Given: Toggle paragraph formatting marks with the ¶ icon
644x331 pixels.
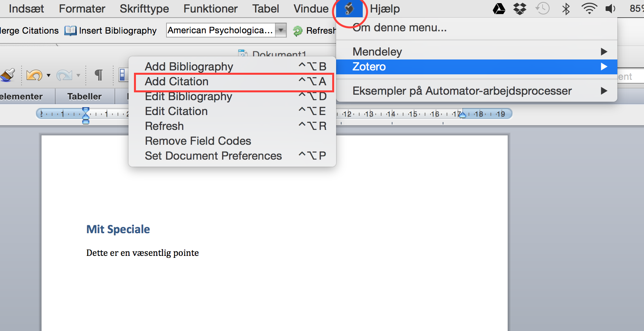Looking at the screenshot, I should click(x=99, y=75).
